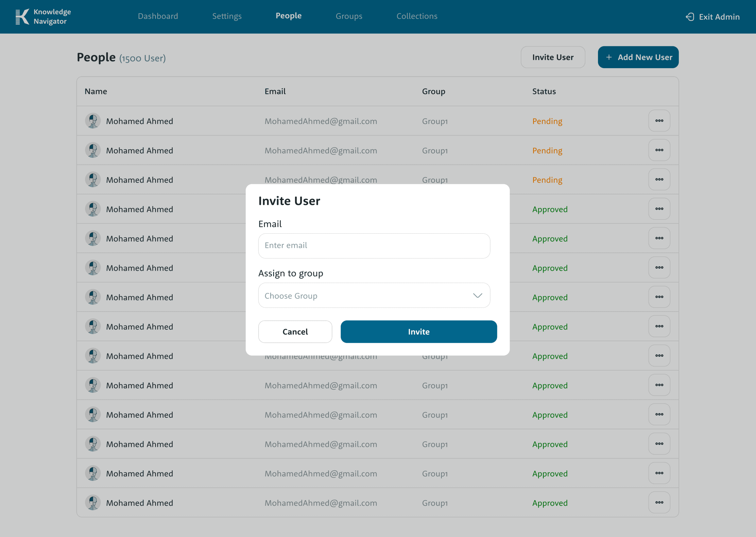Expand the Choose Group dropdown
Screen dimensions: 756x537
click(x=374, y=296)
